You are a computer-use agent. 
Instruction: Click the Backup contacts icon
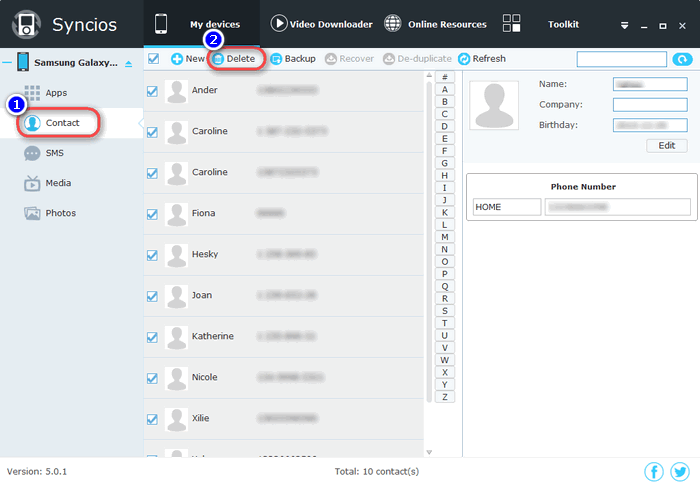tap(276, 59)
